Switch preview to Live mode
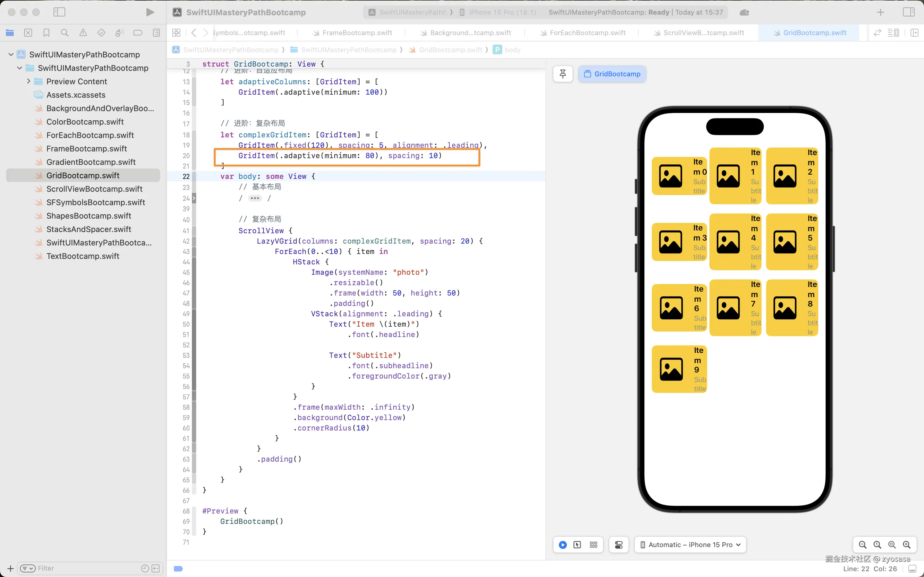This screenshot has height=577, width=924. coord(563,545)
